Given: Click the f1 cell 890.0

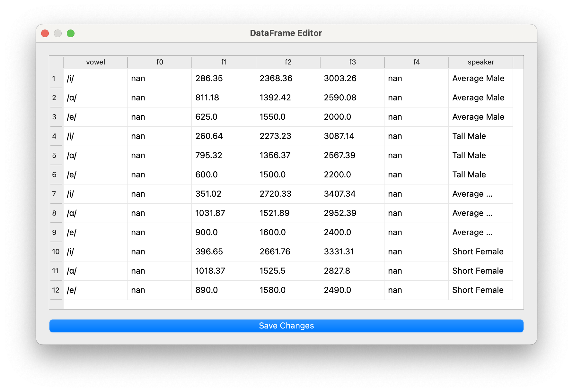Looking at the screenshot, I should point(224,290).
